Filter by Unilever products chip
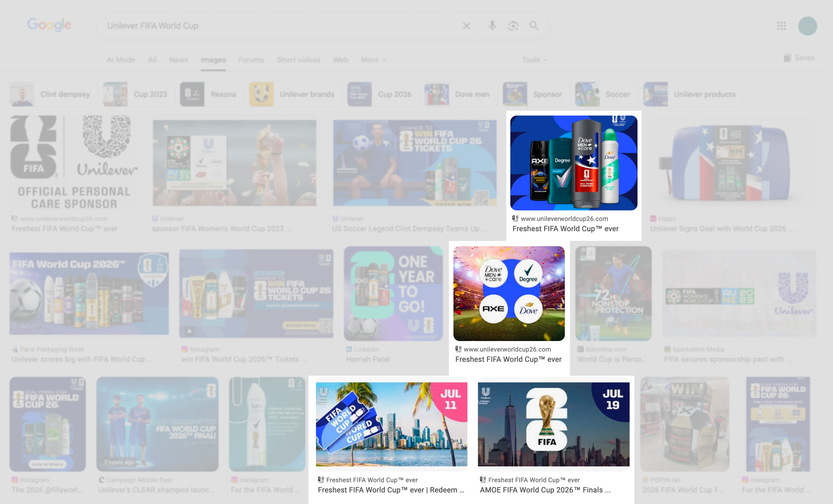The image size is (833, 504). coord(693,94)
